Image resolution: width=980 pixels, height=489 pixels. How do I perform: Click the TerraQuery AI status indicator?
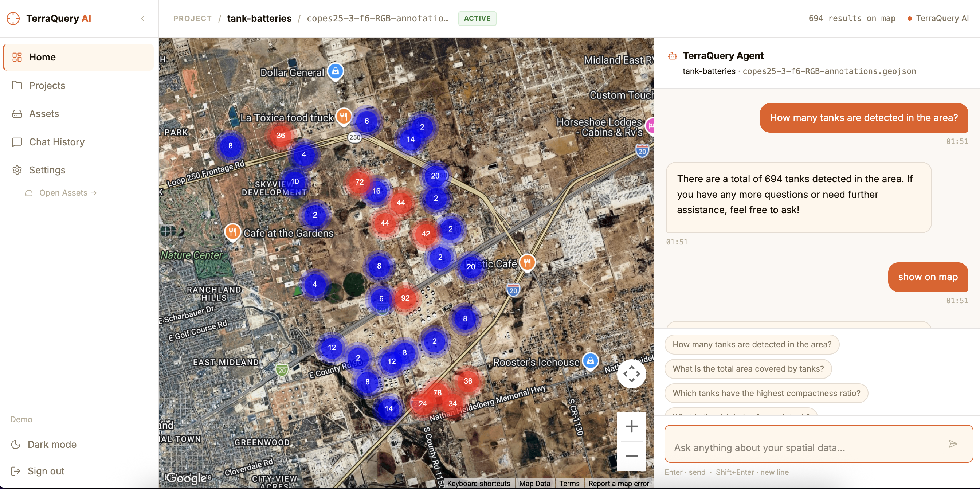[x=938, y=18]
